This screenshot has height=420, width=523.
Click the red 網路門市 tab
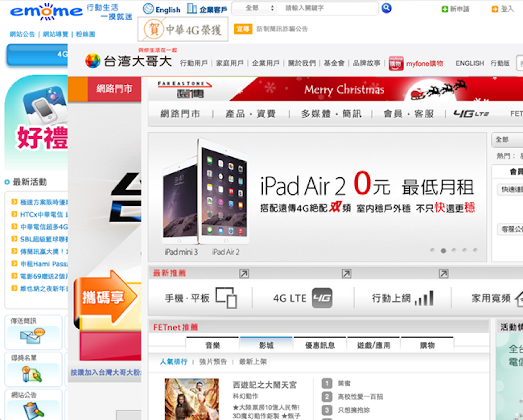coord(114,89)
